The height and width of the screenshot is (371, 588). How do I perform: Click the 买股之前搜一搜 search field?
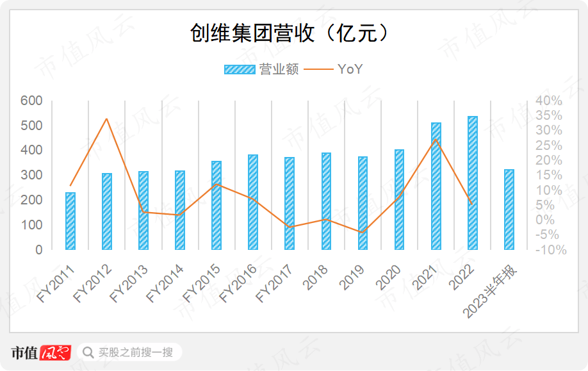click(135, 352)
